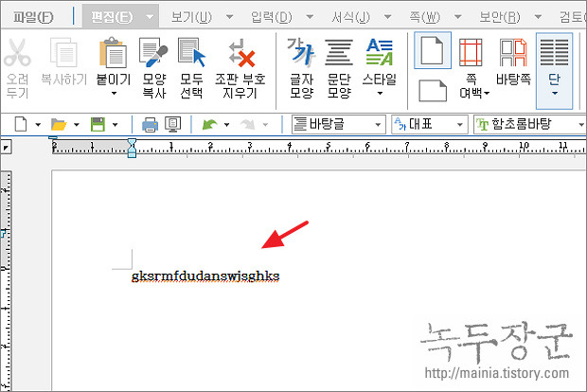This screenshot has width=587, height=392.
Task: Expand the arrow next to 입력(D)
Action: 310,17
